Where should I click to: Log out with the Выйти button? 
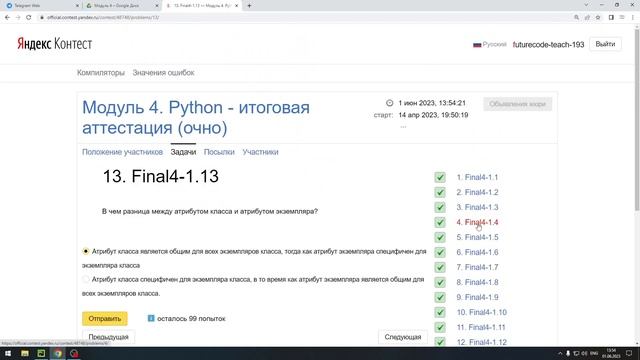click(605, 44)
